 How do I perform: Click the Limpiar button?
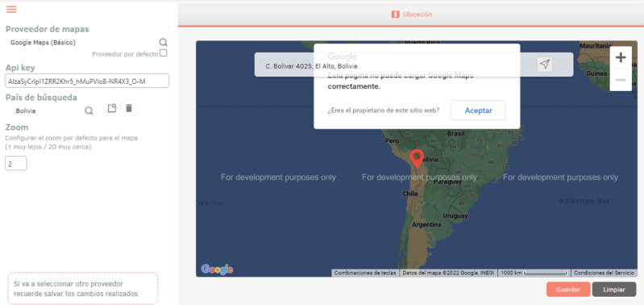(x=614, y=290)
